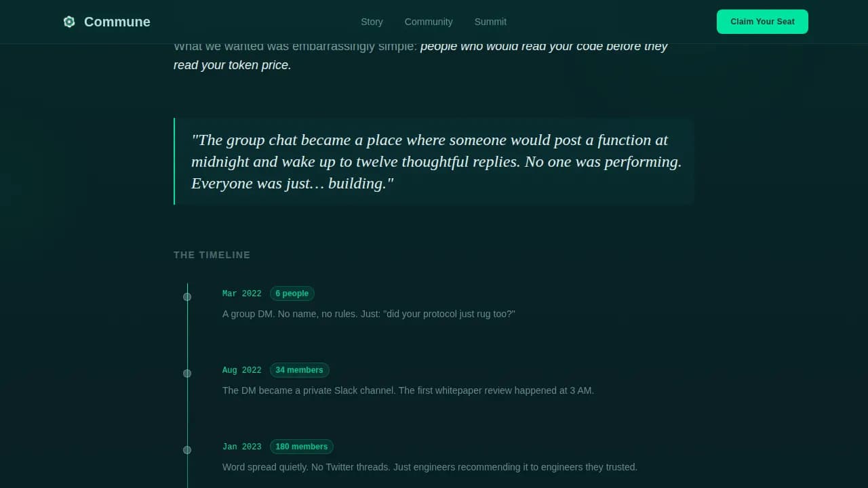Click the "180 members" badge
The height and width of the screenshot is (488, 868).
[302, 447]
